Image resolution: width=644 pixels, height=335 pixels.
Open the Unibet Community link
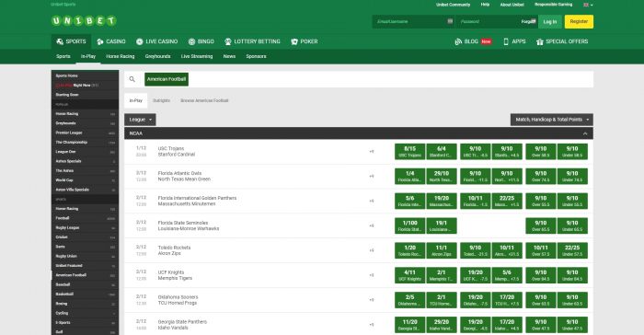click(x=453, y=5)
